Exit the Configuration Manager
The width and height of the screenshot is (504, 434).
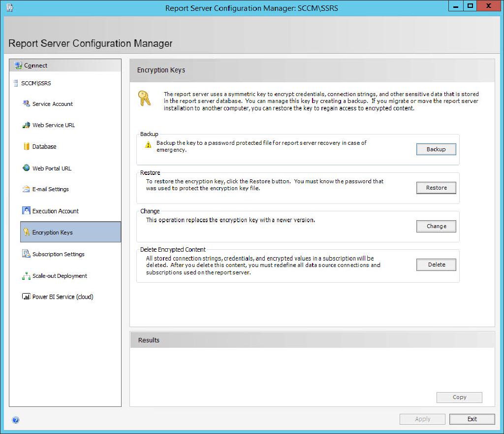472,419
